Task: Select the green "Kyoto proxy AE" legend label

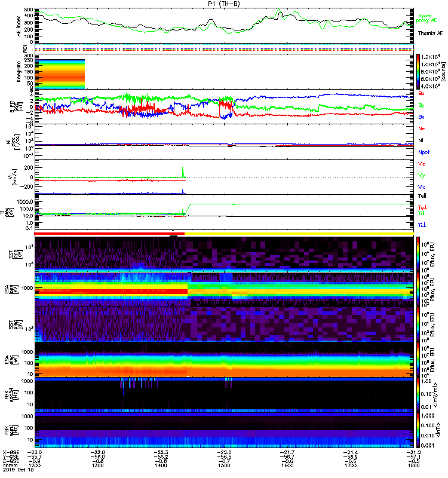Action: point(427,18)
